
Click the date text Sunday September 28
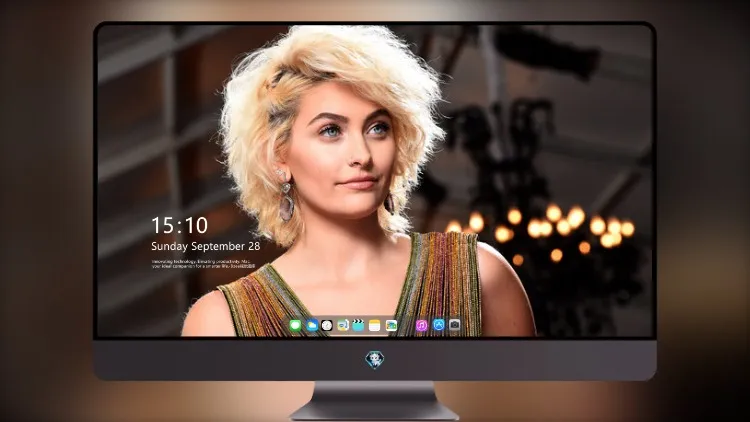click(x=206, y=246)
